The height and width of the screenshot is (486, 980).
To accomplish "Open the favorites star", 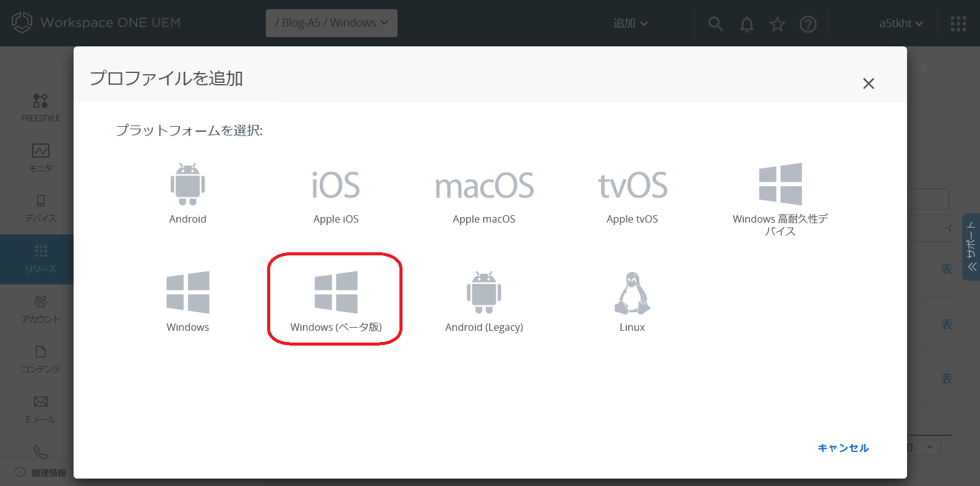I will tap(777, 24).
